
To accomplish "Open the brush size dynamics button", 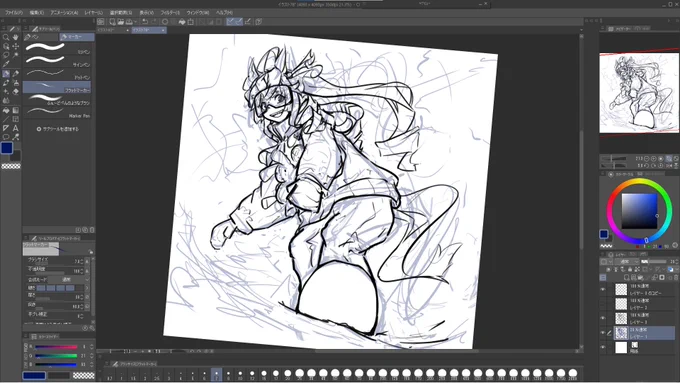I will pyautogui.click(x=87, y=262).
